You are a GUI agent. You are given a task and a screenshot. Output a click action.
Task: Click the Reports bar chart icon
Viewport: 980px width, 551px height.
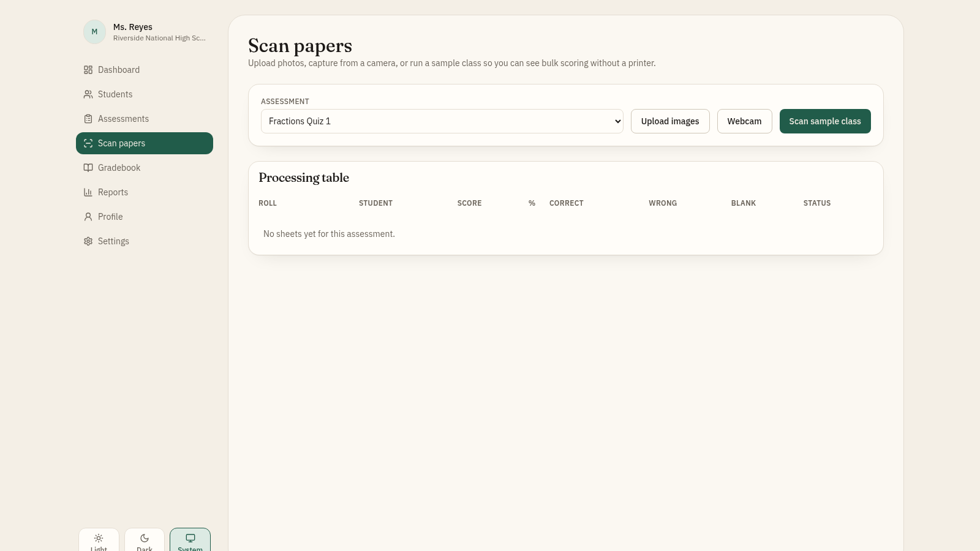(88, 192)
